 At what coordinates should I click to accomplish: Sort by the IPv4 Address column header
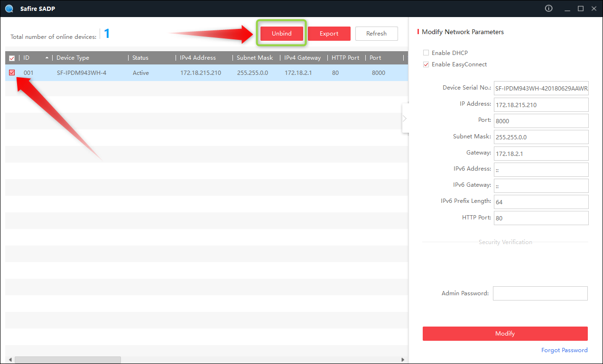(x=197, y=58)
